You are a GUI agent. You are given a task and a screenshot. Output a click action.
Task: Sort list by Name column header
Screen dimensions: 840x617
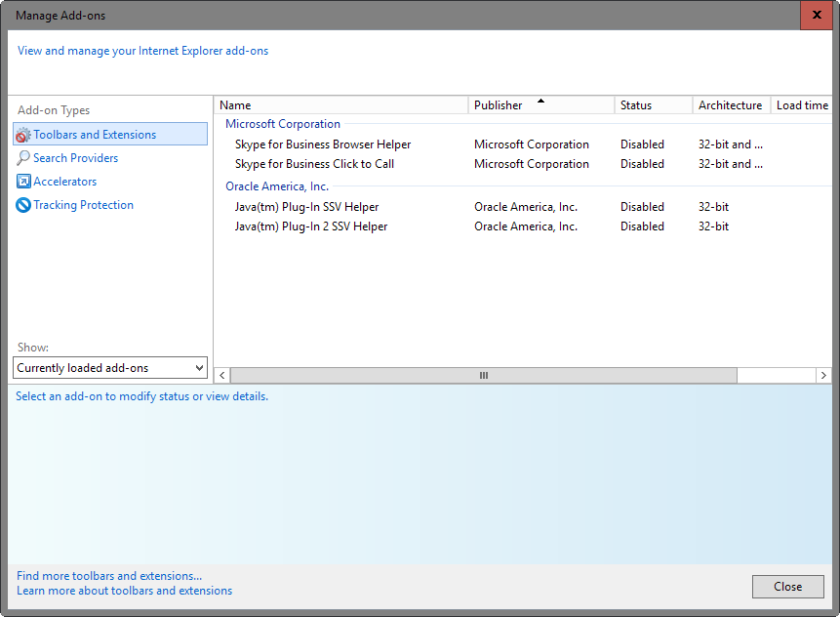coord(341,105)
